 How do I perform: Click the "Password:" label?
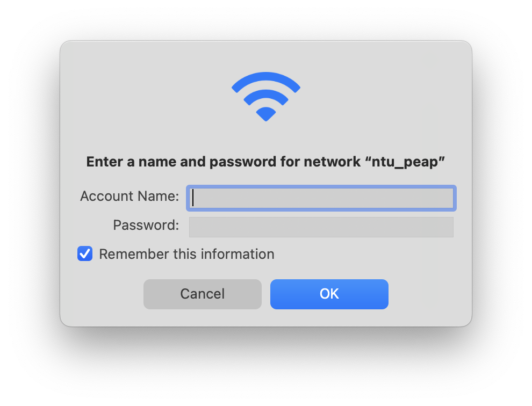tap(146, 225)
